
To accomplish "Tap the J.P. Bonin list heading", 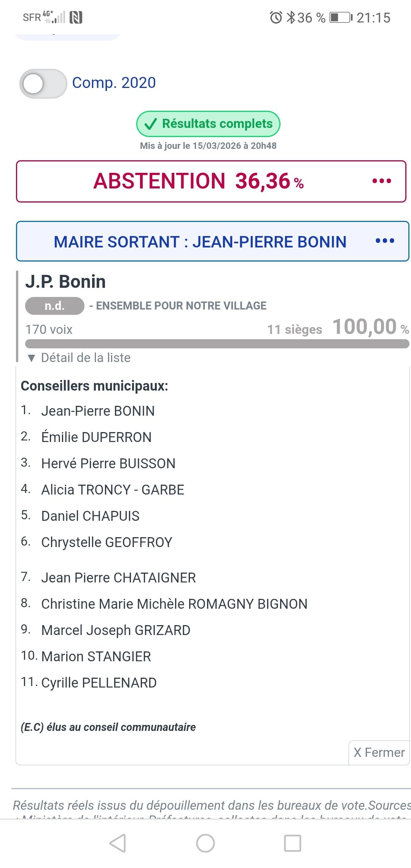I will coord(65,282).
